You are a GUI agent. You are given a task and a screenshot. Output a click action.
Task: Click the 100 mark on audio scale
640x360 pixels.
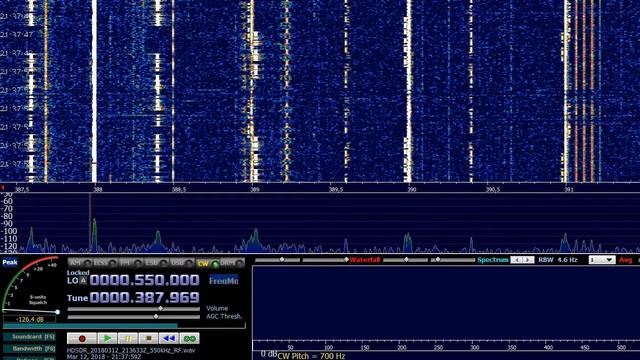click(x=329, y=347)
